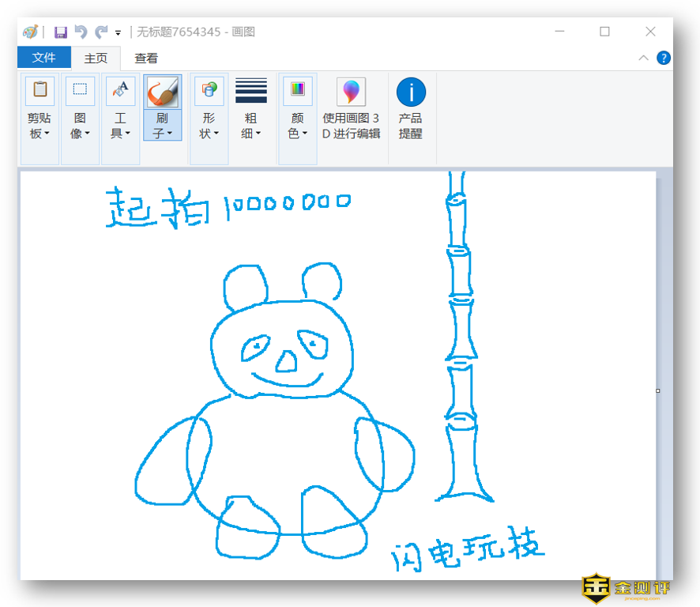Screen dimensions: 700x607
Task: Click 使用画图 3D 进行编辑 button
Action: pyautogui.click(x=351, y=109)
